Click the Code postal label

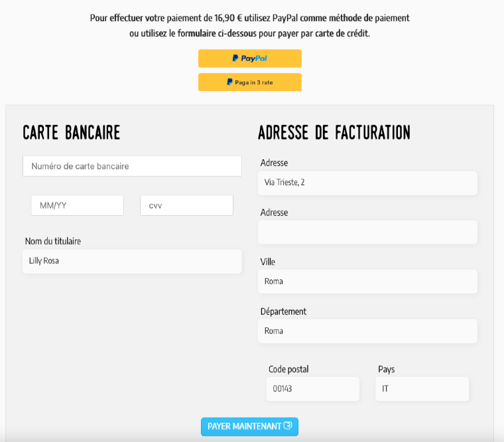click(288, 369)
